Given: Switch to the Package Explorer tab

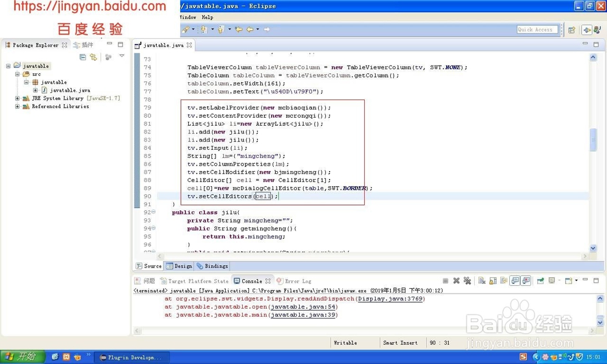Looking at the screenshot, I should click(x=35, y=45).
